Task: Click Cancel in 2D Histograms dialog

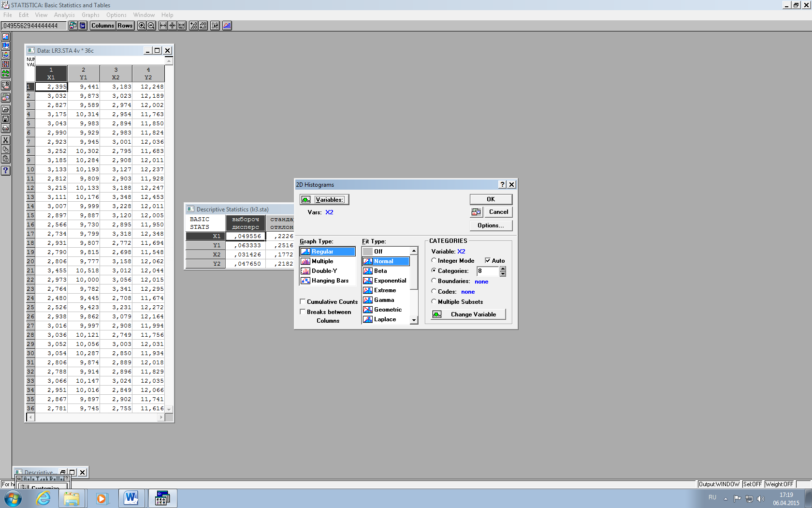Action: tap(498, 212)
